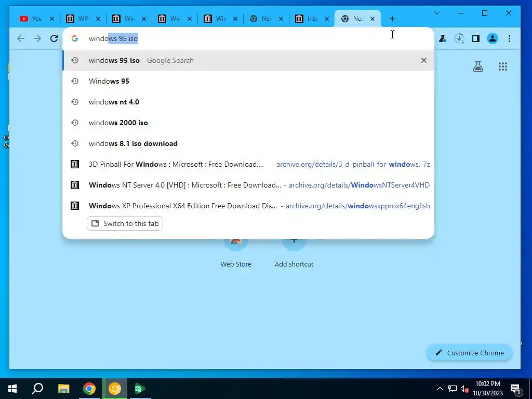Viewport: 532px width, 399px height.
Task: Click the taskbar clock showing 10:02 PM
Action: 488,389
